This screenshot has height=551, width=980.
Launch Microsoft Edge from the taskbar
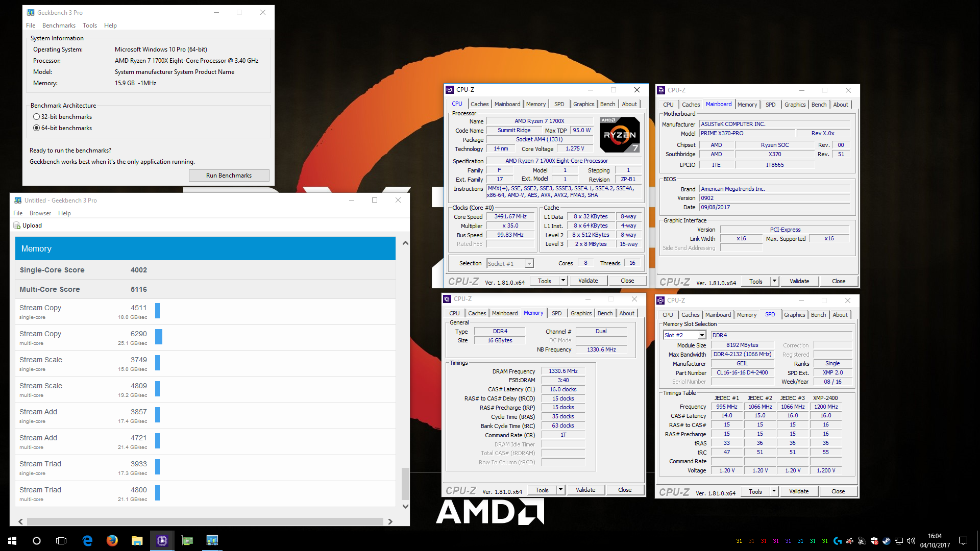pos(87,541)
